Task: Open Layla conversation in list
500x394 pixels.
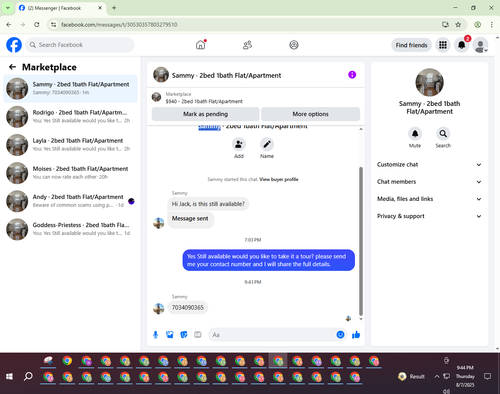Action: [70, 145]
